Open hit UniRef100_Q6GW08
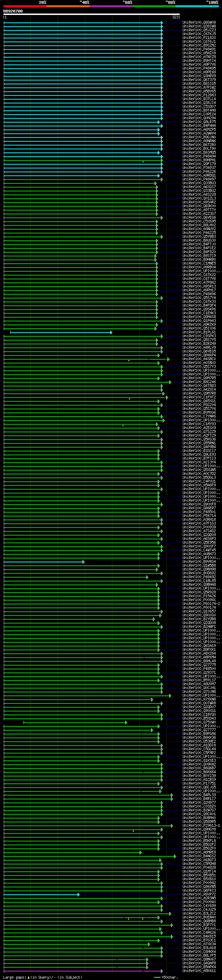Viewport: 222px width, 980px height. click(199, 23)
